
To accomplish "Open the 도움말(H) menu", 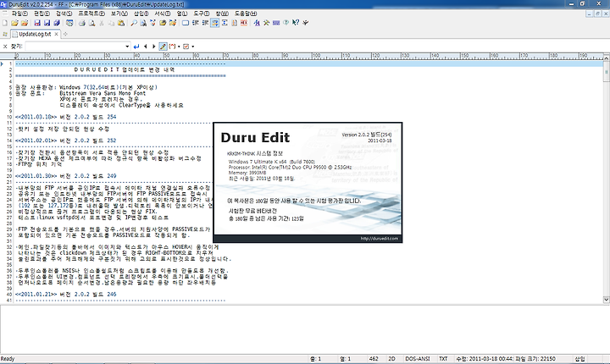I will coord(246,14).
